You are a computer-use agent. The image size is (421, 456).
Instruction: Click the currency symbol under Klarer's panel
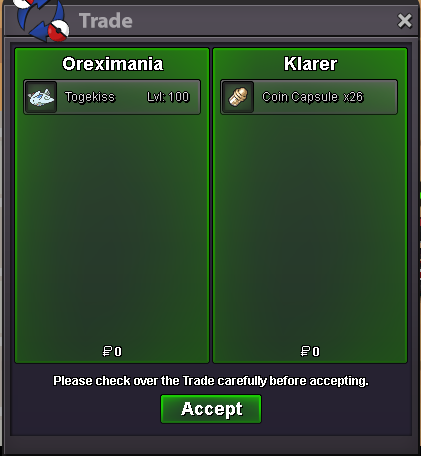click(305, 351)
